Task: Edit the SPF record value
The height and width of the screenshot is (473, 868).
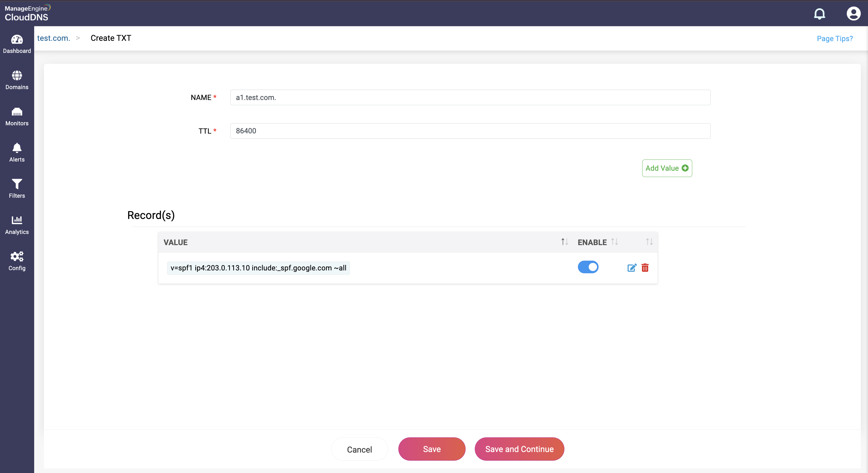Action: 631,268
